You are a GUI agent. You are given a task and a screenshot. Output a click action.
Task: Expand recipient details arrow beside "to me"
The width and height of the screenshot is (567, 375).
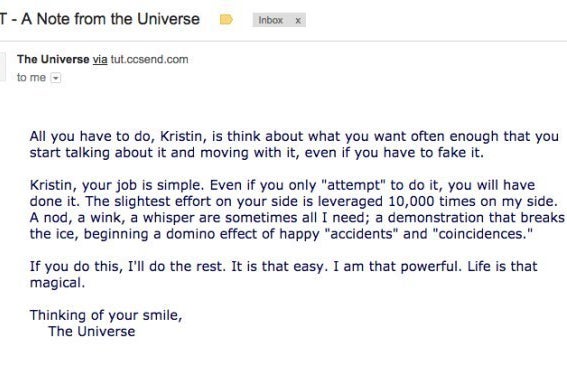pyautogui.click(x=55, y=78)
